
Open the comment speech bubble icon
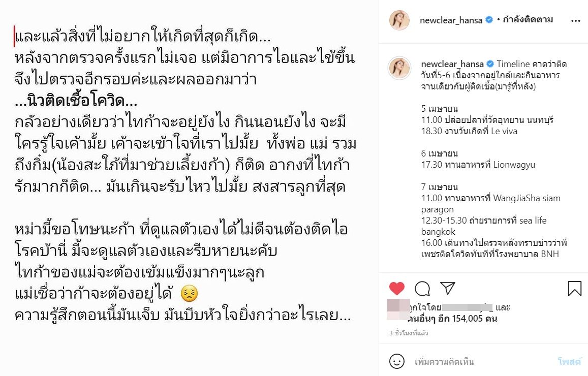click(422, 288)
